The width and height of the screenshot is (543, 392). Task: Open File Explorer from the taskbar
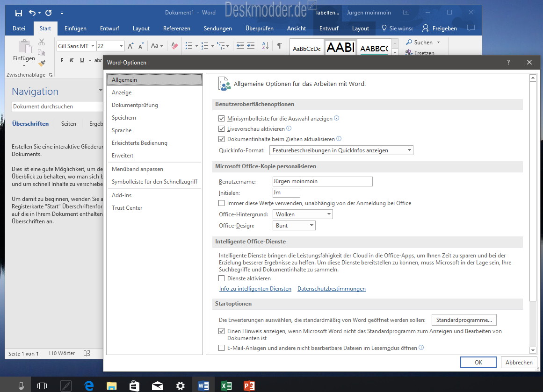coord(111,385)
